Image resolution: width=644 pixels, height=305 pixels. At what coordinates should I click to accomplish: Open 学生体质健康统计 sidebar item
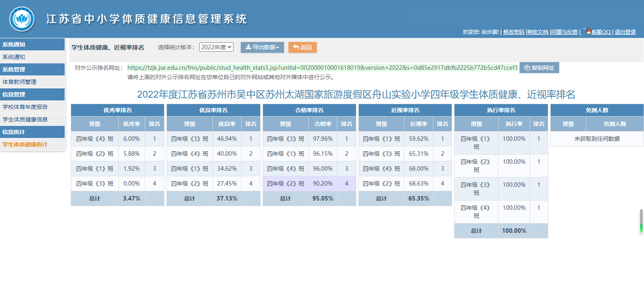(x=32, y=144)
